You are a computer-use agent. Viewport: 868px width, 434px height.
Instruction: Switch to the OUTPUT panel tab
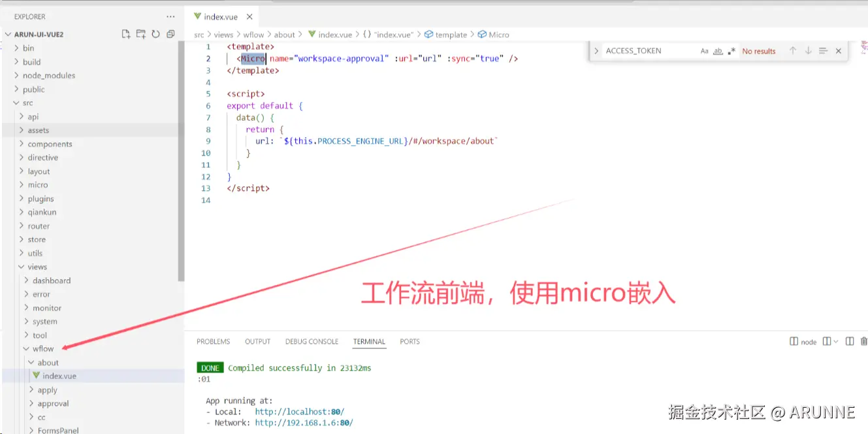(x=257, y=341)
